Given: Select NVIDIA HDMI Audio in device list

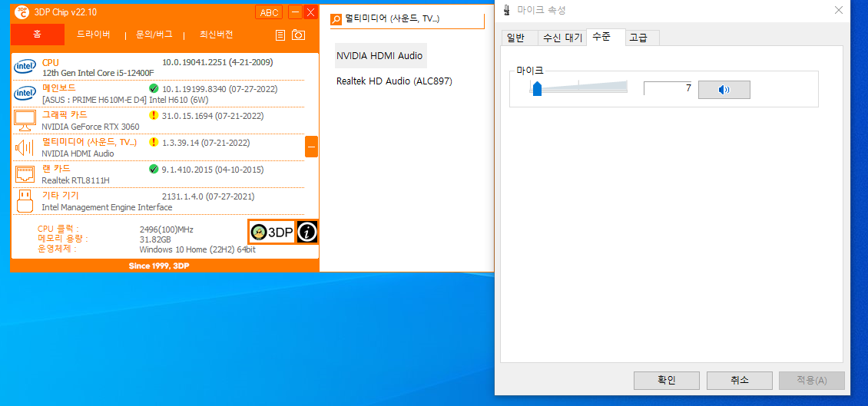Looking at the screenshot, I should tap(379, 56).
